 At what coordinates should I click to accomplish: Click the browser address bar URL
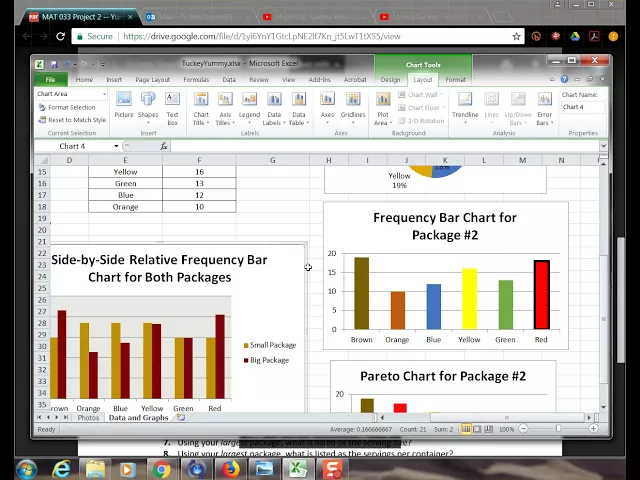pyautogui.click(x=262, y=36)
